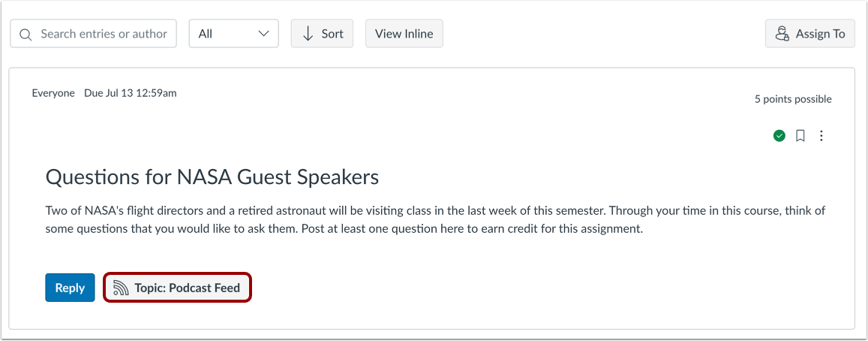Open the All filter dropdown

(x=233, y=34)
